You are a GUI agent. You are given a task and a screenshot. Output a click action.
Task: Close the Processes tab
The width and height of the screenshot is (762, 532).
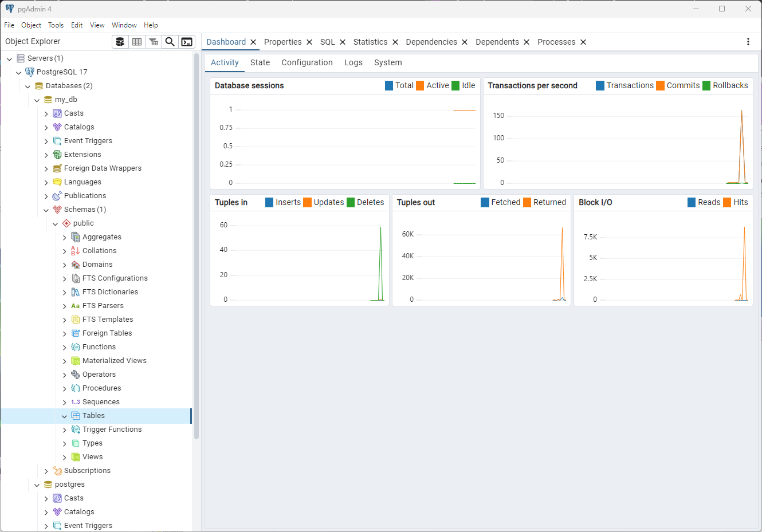click(x=583, y=42)
